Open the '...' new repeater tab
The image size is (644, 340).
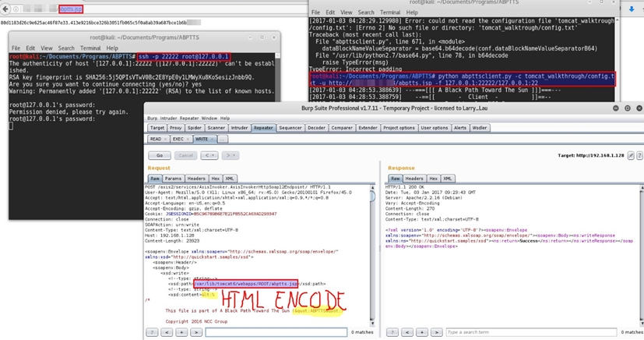(x=222, y=139)
